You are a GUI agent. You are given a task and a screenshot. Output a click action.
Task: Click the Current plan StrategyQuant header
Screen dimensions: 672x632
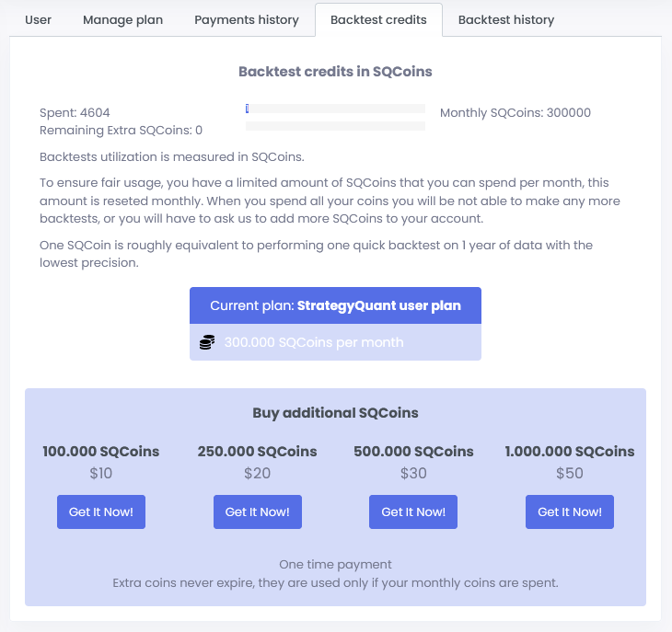tap(335, 305)
